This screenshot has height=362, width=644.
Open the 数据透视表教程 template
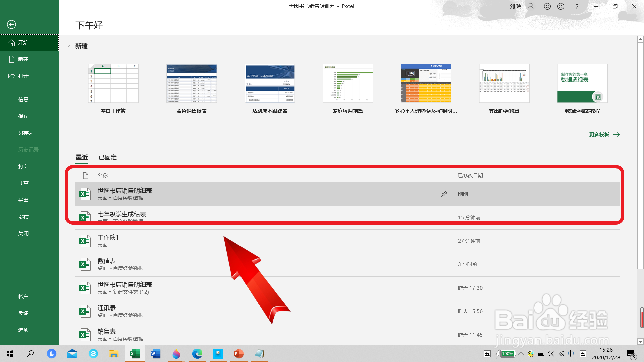pos(582,83)
